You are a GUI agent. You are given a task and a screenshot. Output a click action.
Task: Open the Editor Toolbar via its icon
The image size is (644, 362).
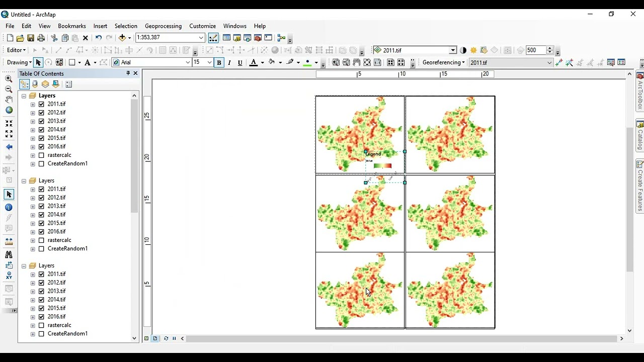(x=213, y=38)
